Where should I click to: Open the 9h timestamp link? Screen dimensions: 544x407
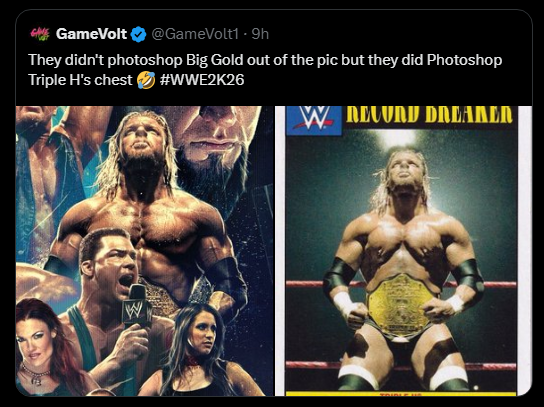click(260, 34)
